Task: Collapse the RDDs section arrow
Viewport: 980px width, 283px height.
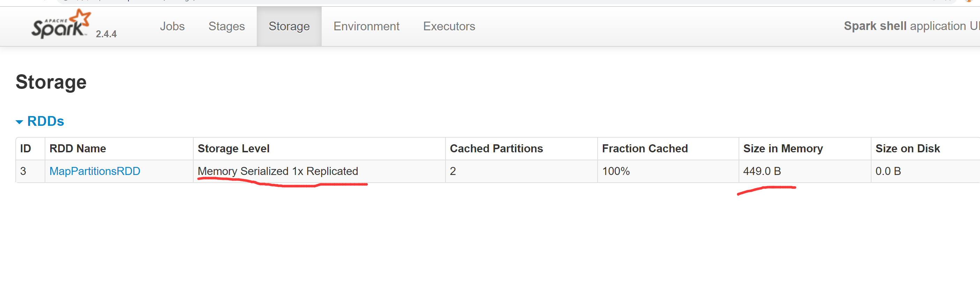Action: tap(20, 122)
